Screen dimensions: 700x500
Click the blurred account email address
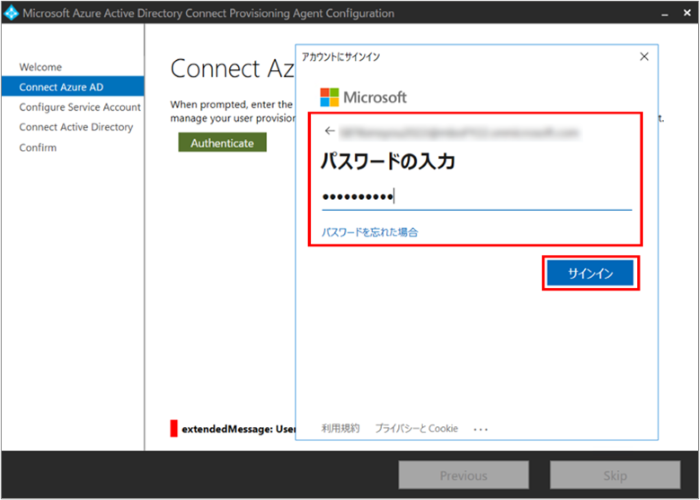(x=459, y=132)
